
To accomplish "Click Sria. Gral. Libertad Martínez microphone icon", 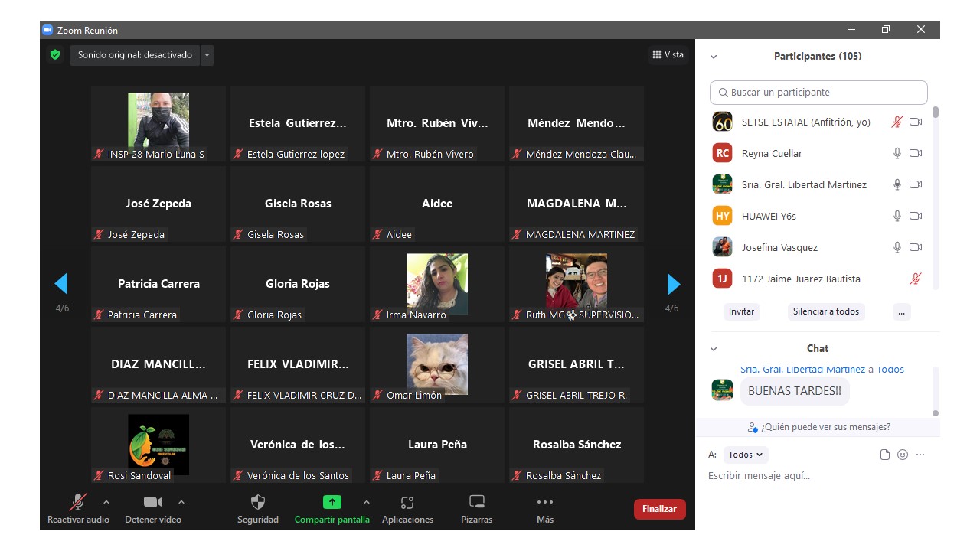I will pyautogui.click(x=897, y=184).
